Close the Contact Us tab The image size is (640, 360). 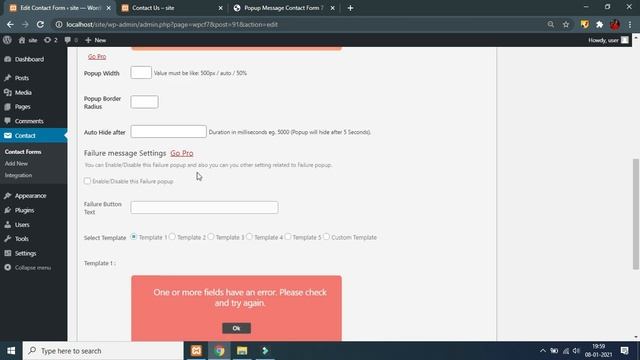pos(220,8)
